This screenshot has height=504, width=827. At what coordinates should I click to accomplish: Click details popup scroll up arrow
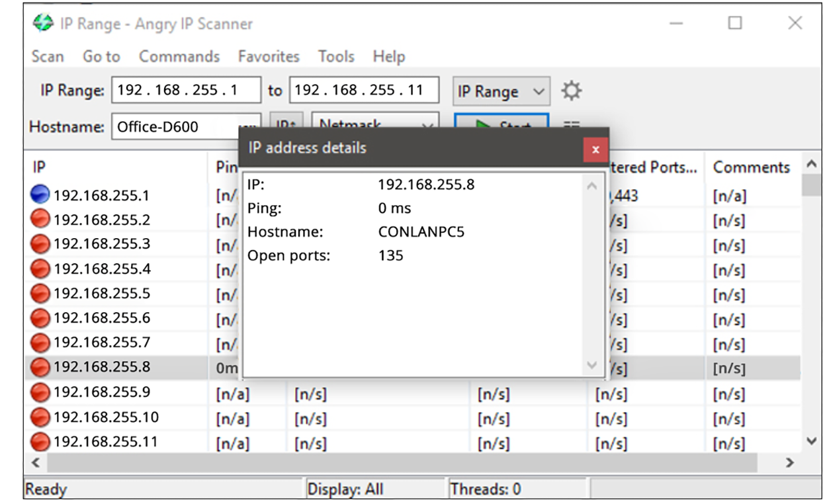[x=591, y=187]
